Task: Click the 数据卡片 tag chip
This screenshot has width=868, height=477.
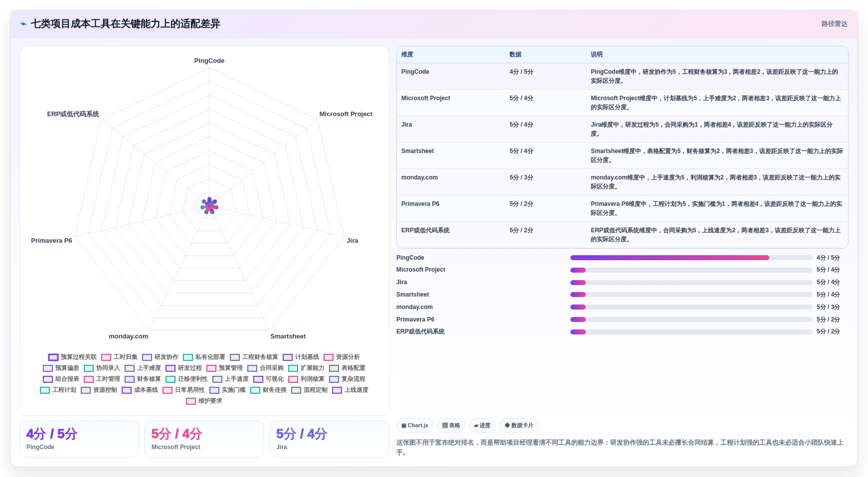Action: [519, 425]
